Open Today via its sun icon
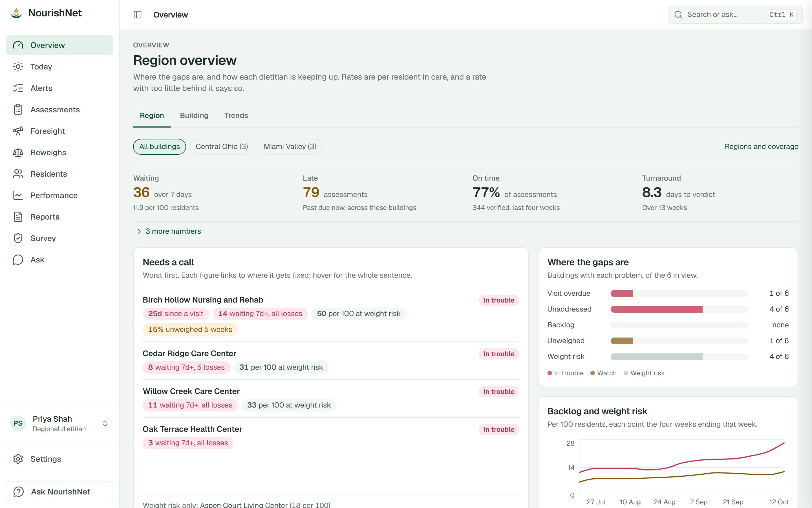Image resolution: width=812 pixels, height=508 pixels. (x=18, y=67)
